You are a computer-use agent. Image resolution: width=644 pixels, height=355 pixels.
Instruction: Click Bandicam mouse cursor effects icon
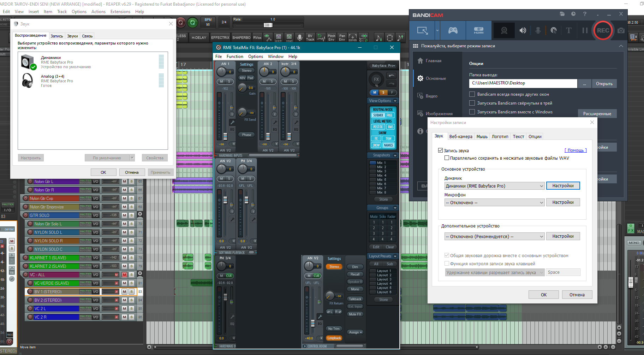554,30
